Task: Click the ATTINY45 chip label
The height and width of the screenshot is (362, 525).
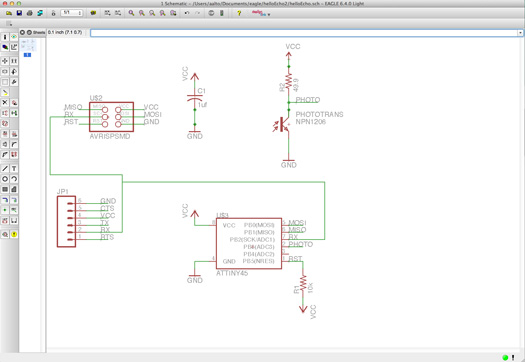Action: point(232,273)
